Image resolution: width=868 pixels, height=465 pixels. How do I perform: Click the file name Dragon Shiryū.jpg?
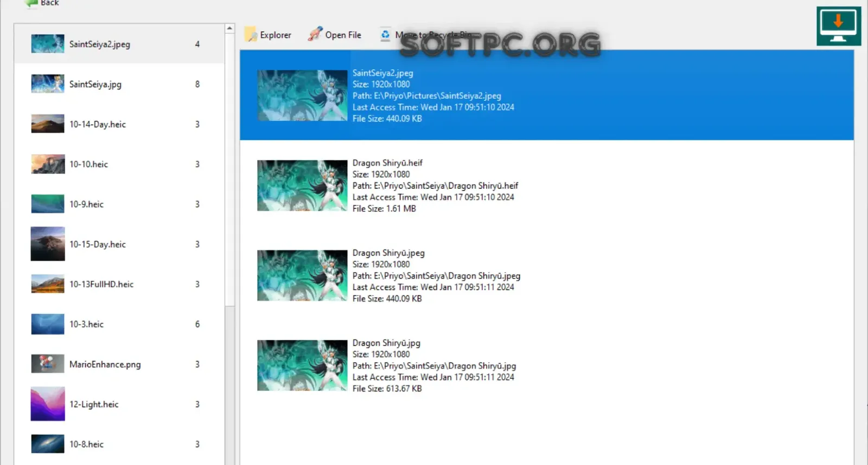pos(386,343)
